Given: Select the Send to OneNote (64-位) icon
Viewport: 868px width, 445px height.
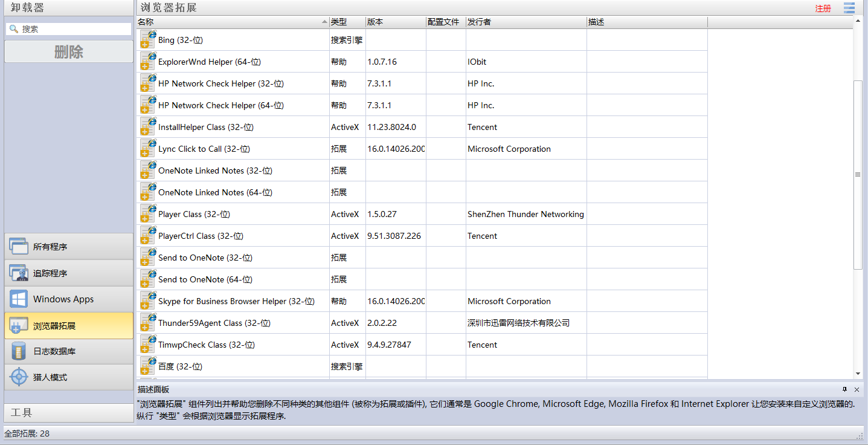Looking at the screenshot, I should [x=148, y=279].
